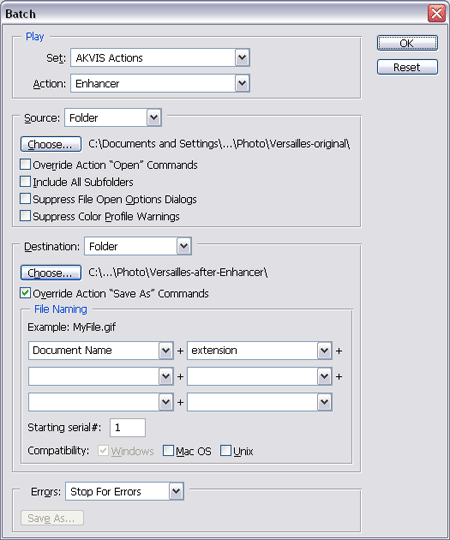The width and height of the screenshot is (450, 540).
Task: Click the Versailles-original source path text
Action: (219, 144)
